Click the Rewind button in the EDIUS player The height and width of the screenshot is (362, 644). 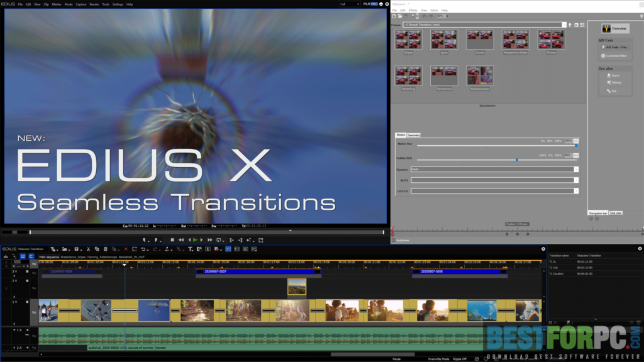click(x=180, y=240)
